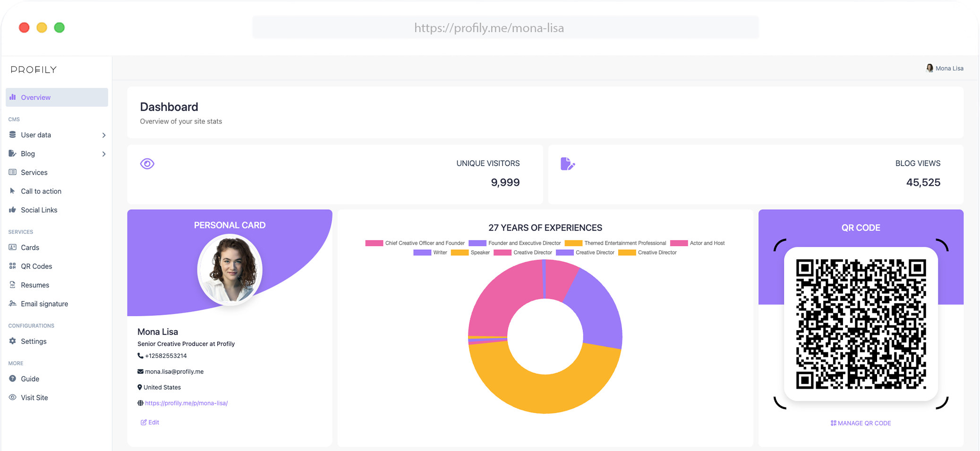Click the envelope icon beside mona.lisa@profily.me

coord(140,372)
